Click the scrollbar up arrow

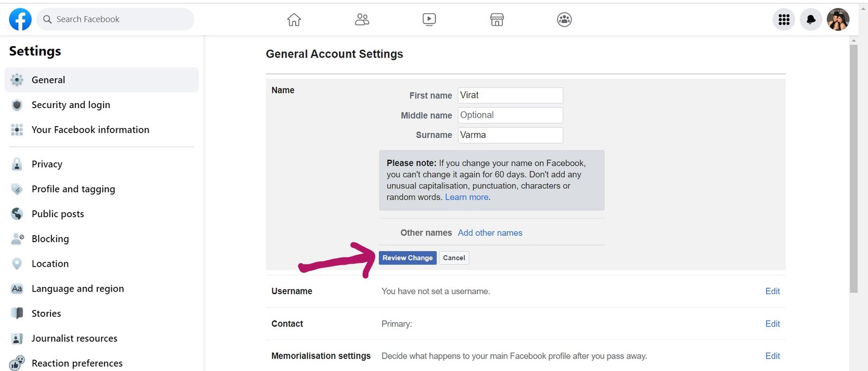pos(854,41)
